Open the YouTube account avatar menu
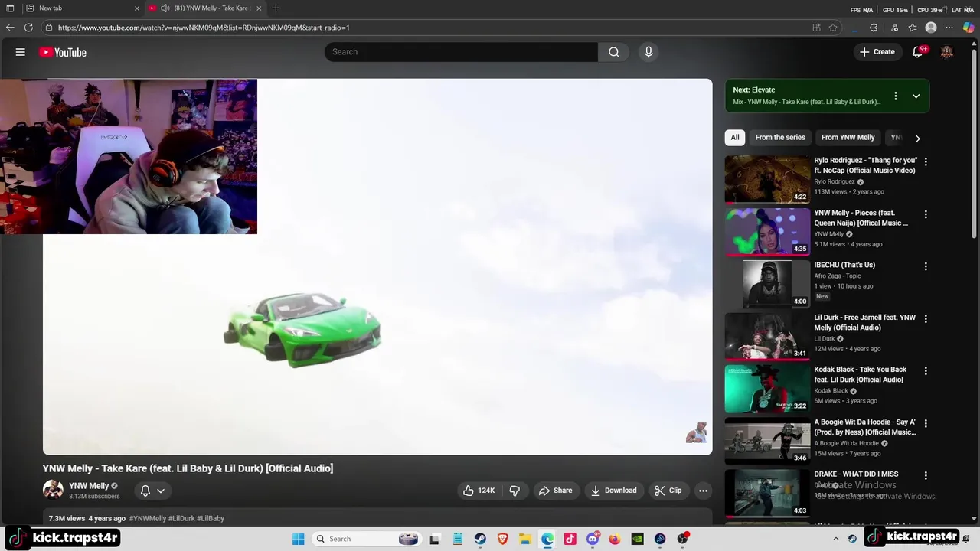 (x=947, y=52)
